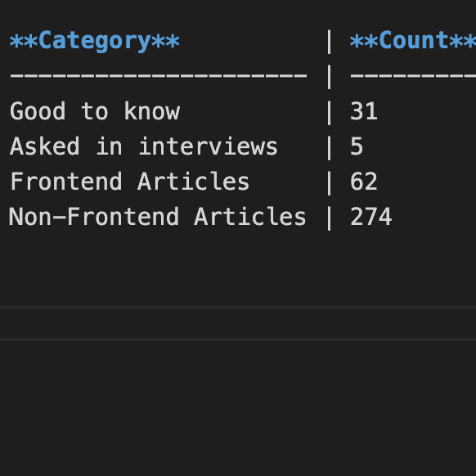
Task: Click the pipe beside "Frontend Articles"
Action: point(329,182)
